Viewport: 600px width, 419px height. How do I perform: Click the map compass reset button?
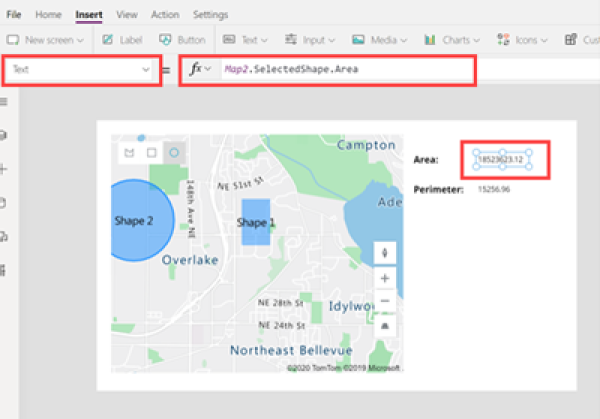385,253
